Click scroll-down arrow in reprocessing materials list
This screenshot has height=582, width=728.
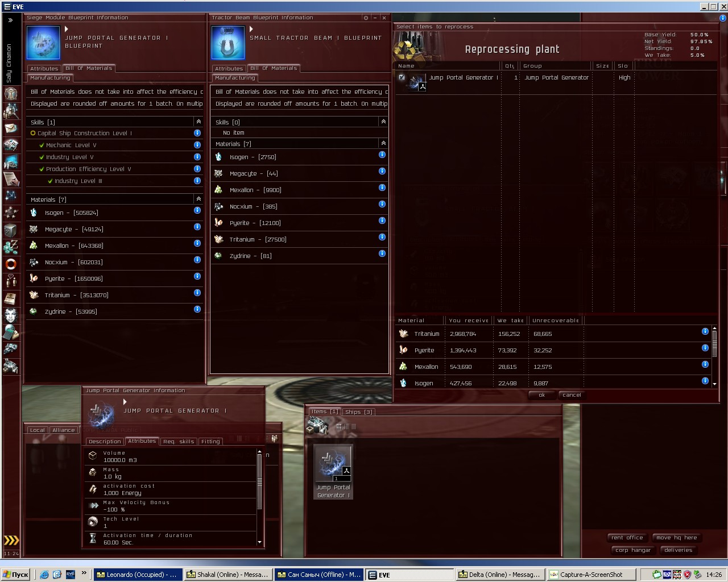pos(715,384)
